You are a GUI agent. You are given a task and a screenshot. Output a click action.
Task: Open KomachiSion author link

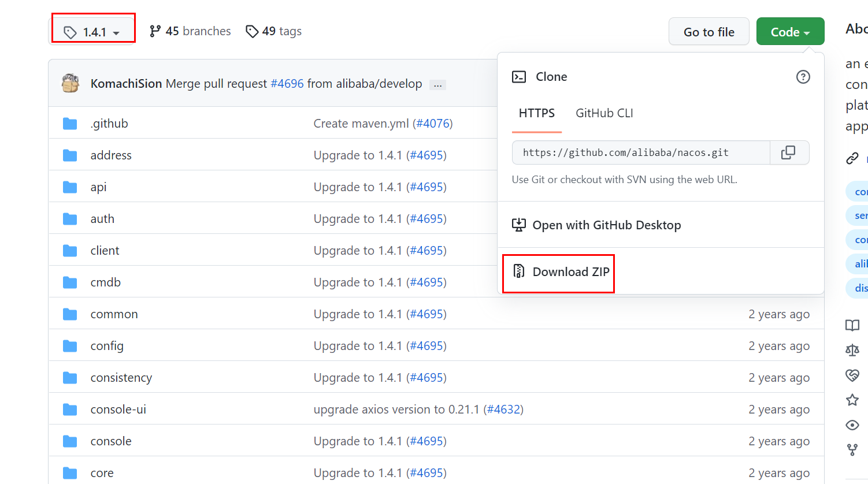coord(126,84)
